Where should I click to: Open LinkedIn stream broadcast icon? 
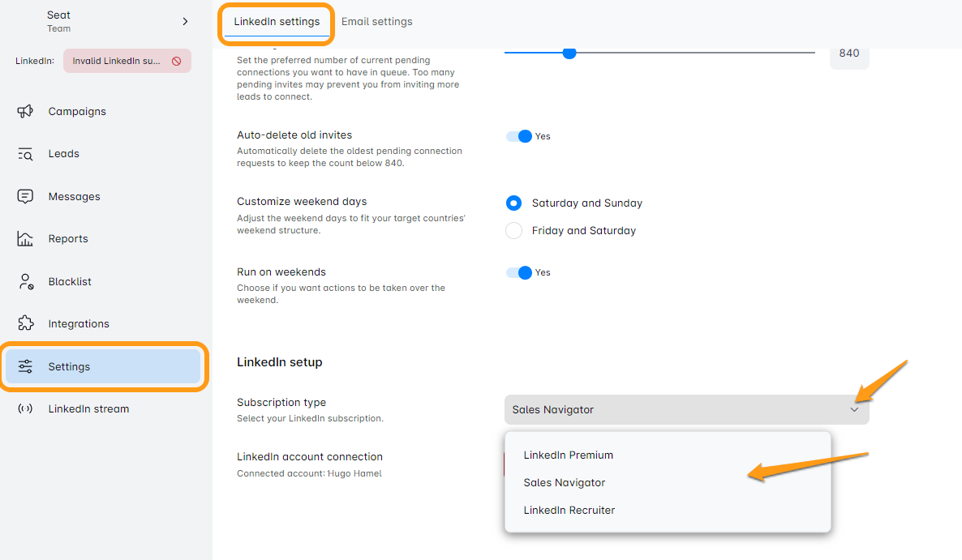click(25, 408)
